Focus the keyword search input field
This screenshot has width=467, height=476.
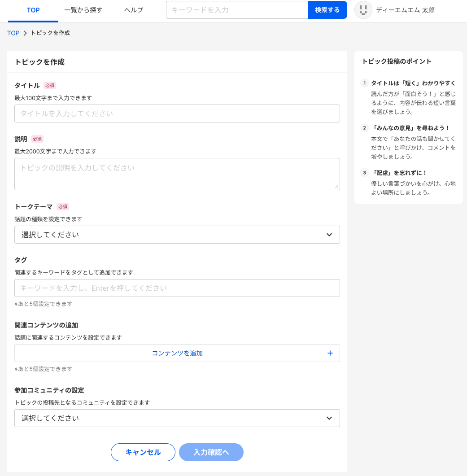pos(236,10)
